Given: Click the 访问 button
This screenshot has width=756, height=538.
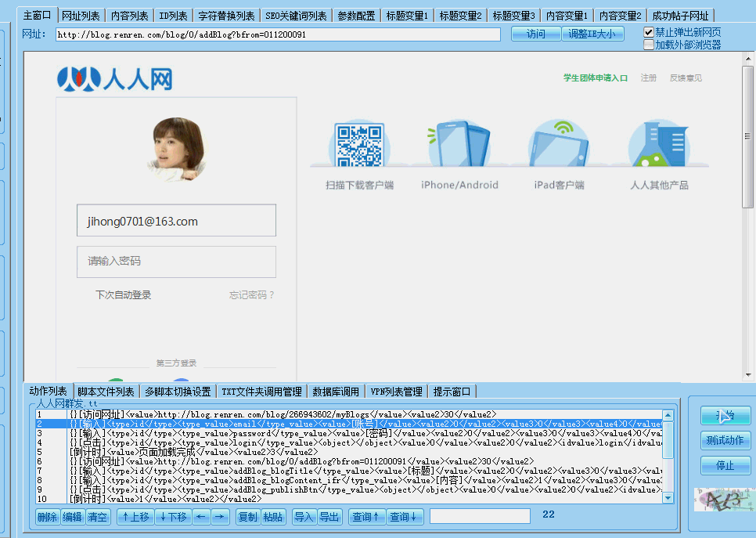Looking at the screenshot, I should pyautogui.click(x=535, y=34).
